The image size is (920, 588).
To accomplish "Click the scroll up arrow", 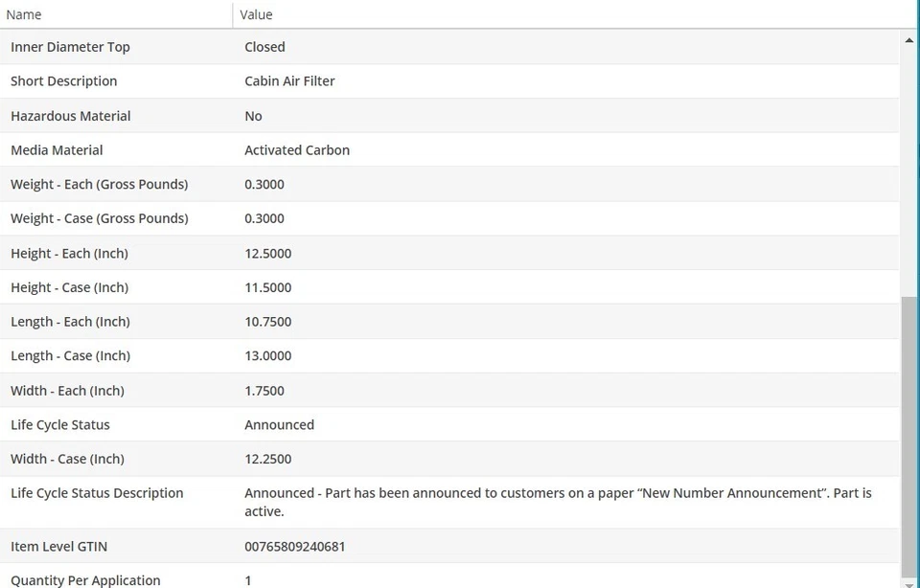I will [908, 40].
